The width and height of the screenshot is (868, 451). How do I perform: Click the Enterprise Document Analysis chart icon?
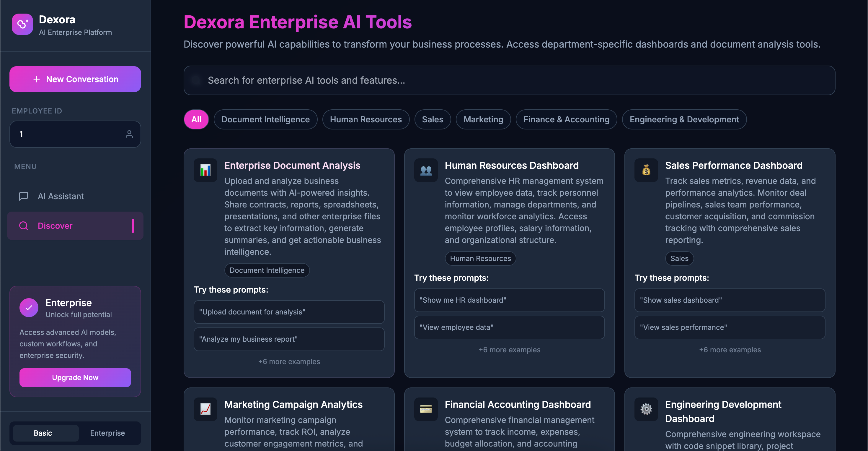205,170
